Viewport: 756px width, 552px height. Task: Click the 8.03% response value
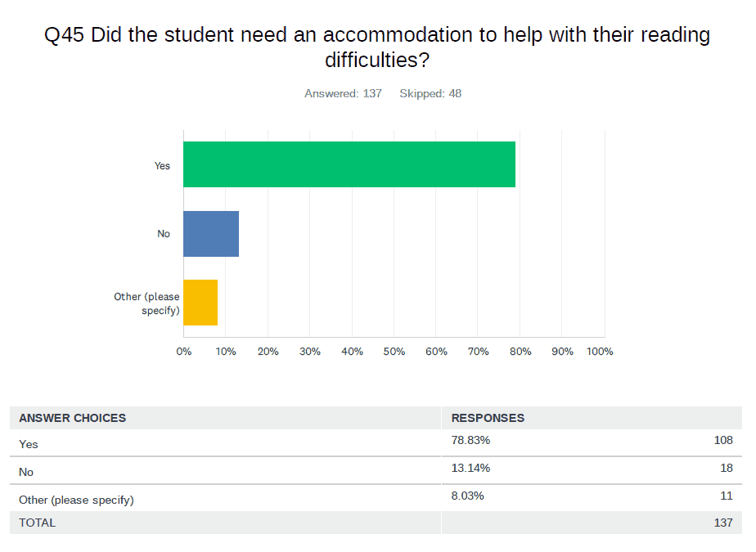click(467, 496)
